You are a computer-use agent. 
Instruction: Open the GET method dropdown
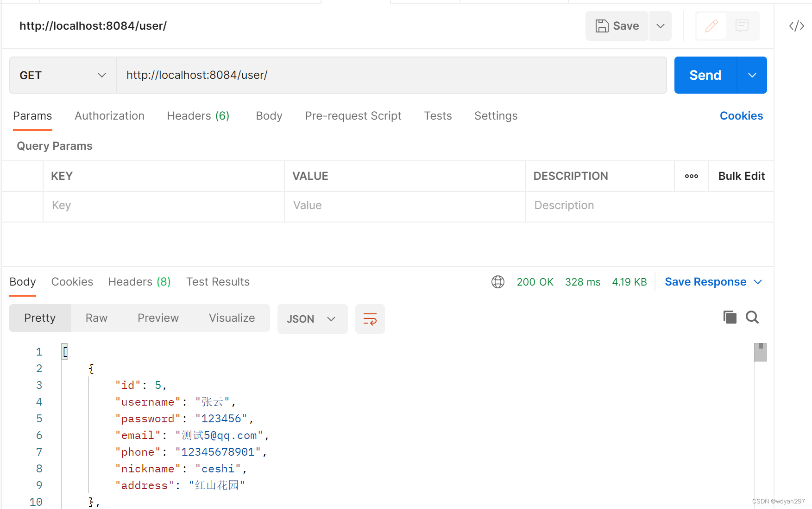pos(62,75)
